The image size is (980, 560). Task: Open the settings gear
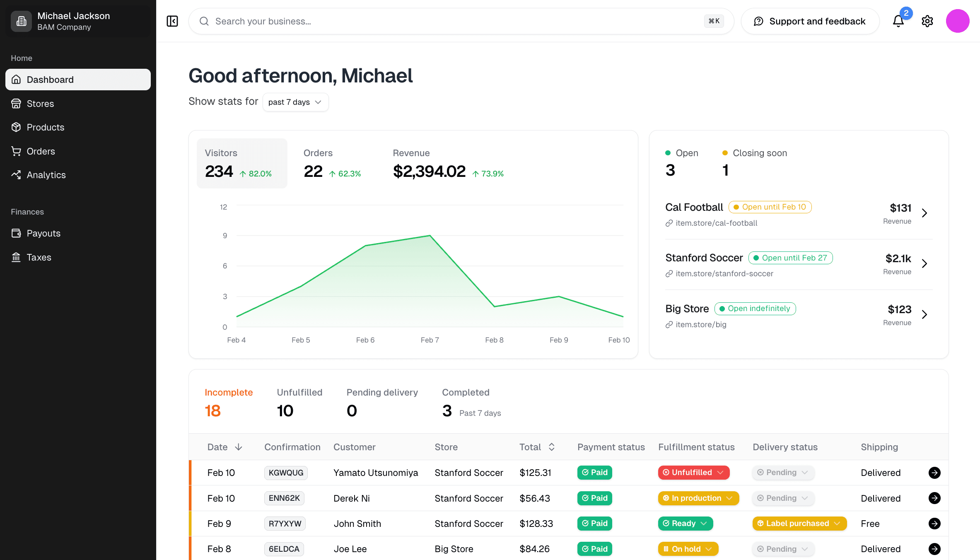point(927,21)
